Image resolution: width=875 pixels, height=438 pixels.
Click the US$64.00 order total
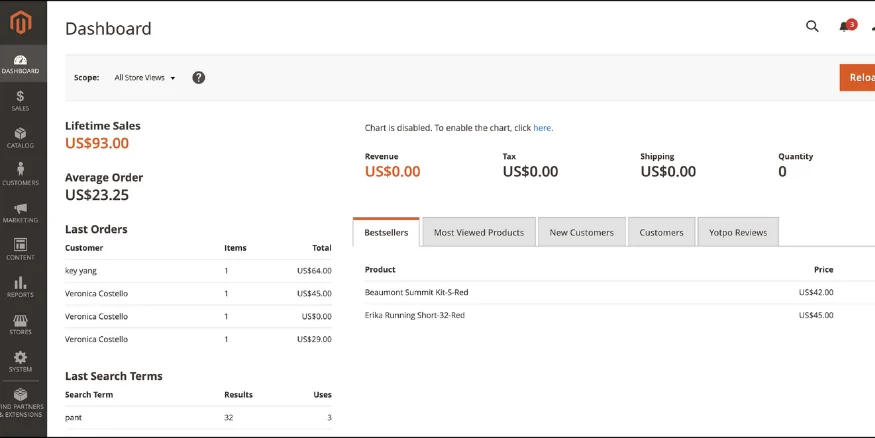point(314,271)
